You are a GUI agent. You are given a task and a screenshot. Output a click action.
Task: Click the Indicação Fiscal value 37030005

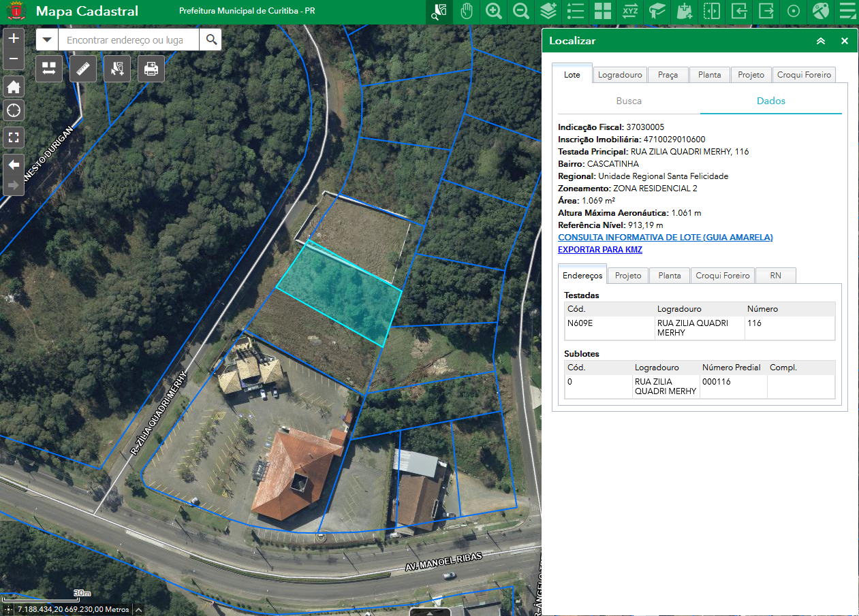(x=645, y=127)
